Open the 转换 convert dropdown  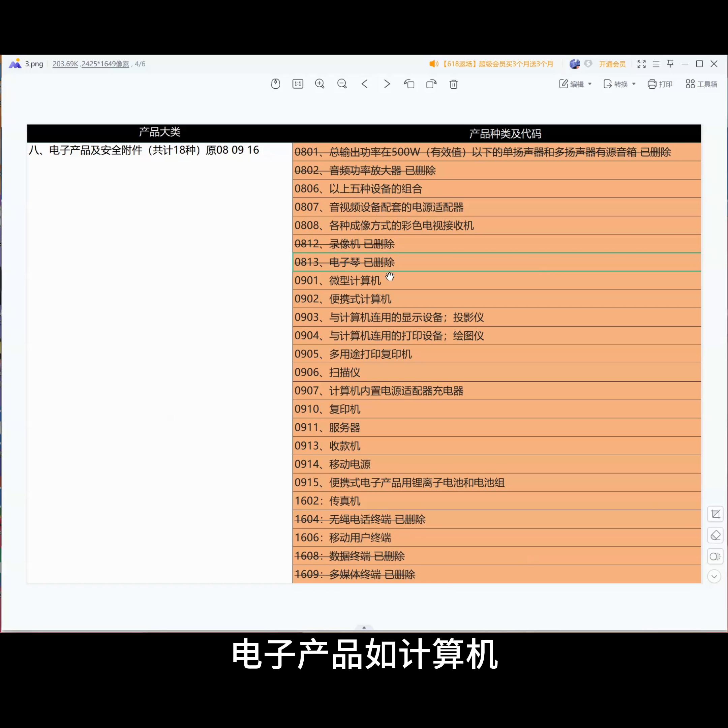pyautogui.click(x=618, y=84)
